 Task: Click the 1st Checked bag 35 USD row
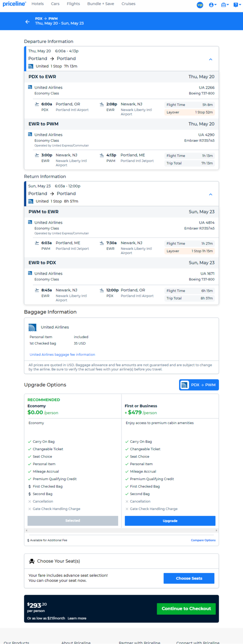pyautogui.click(x=59, y=343)
